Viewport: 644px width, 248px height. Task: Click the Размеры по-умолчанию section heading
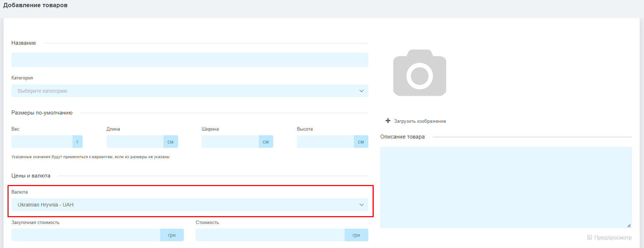[x=42, y=113]
